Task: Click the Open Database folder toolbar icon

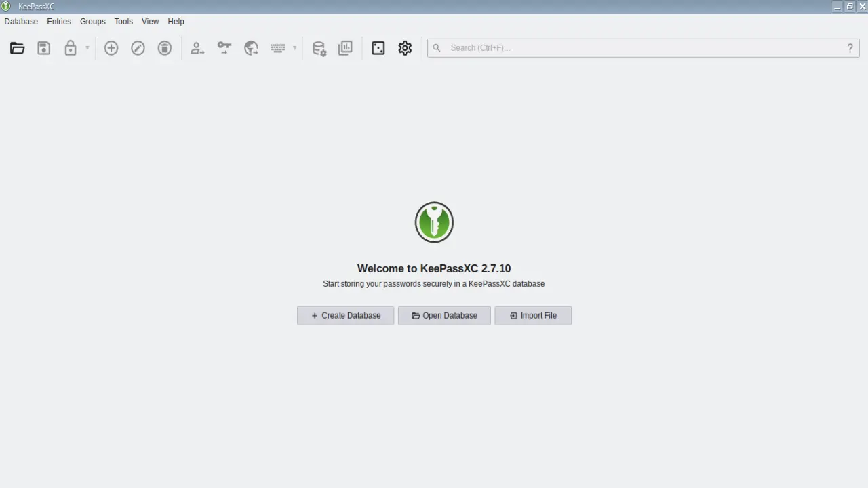Action: (x=18, y=48)
